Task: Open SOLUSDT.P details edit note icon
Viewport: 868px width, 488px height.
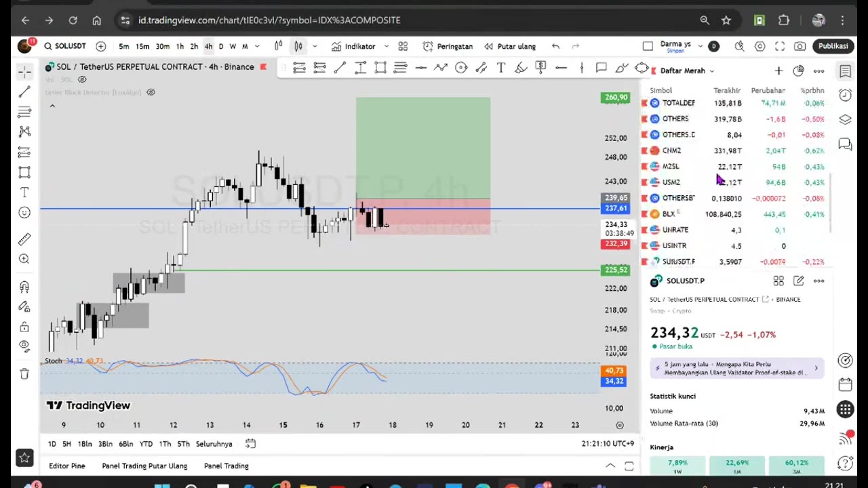Action: (x=799, y=281)
